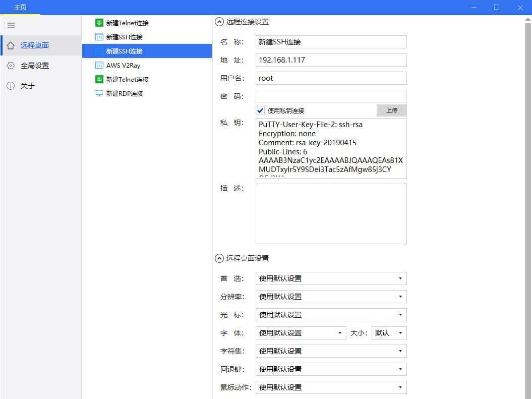The image size is (532, 399).
Task: Collapse the 远程桌面设置 section
Action: point(219,258)
